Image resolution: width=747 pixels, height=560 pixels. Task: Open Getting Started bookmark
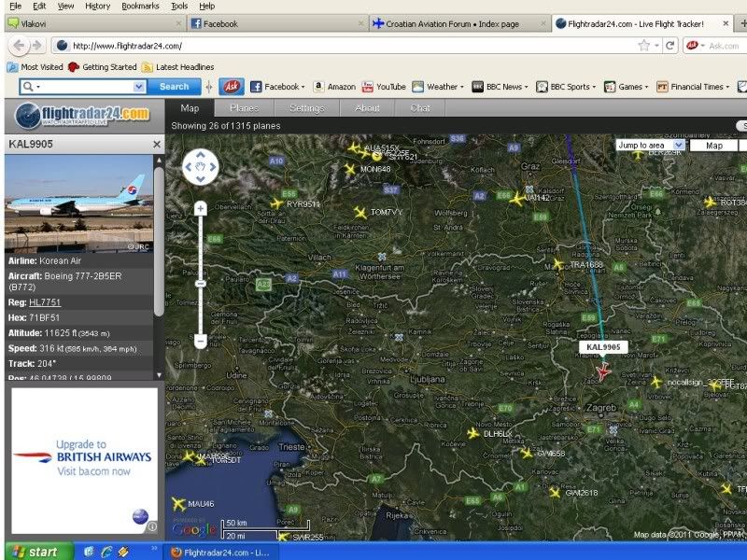(103, 67)
